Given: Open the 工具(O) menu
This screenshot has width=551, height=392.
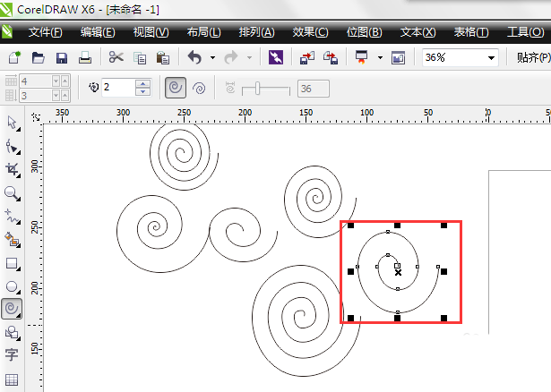Looking at the screenshot, I should click(x=525, y=32).
